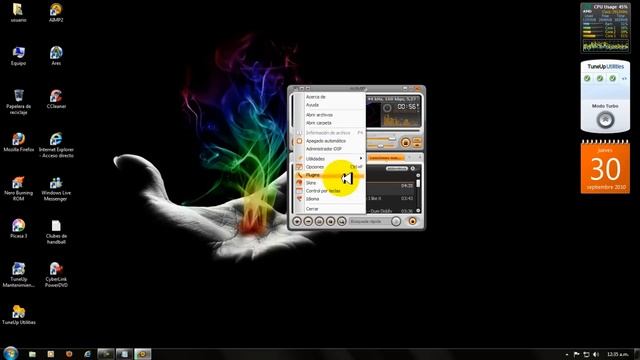Open Windows Live Messenger shortcut

(x=56, y=189)
